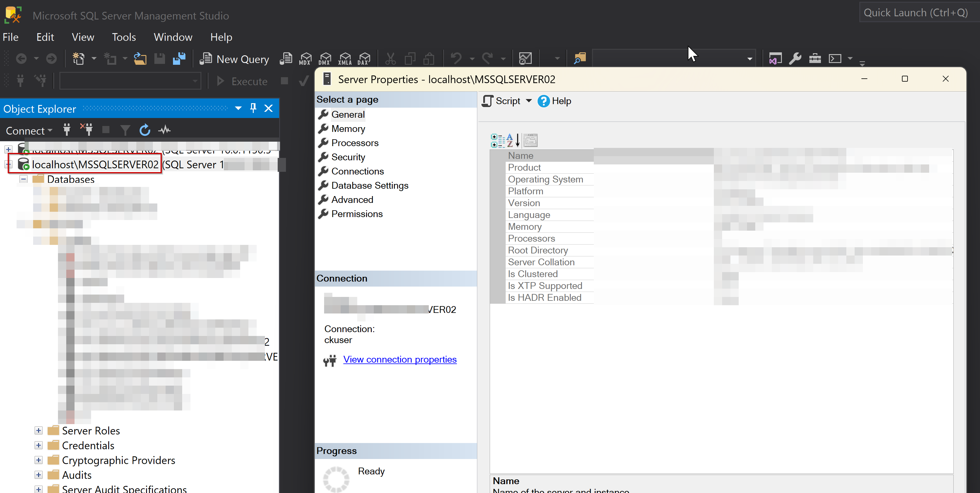Refresh Object Explorer with refresh icon
The height and width of the screenshot is (493, 980).
(145, 130)
